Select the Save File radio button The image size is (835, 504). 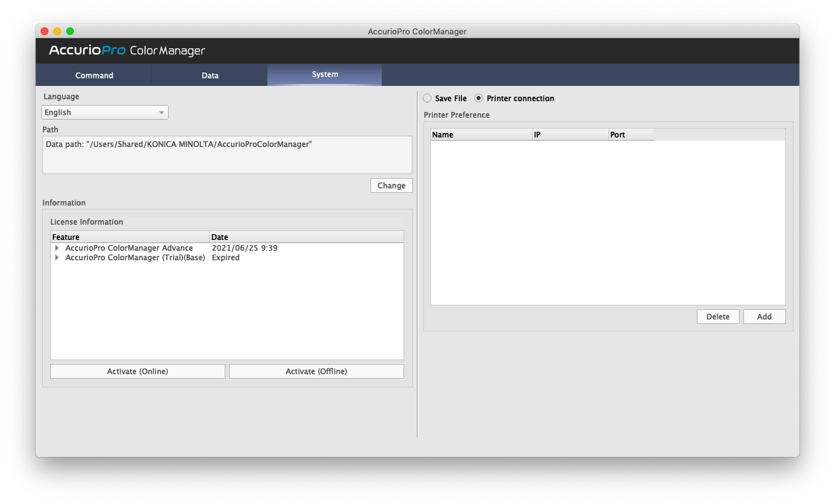coord(427,99)
